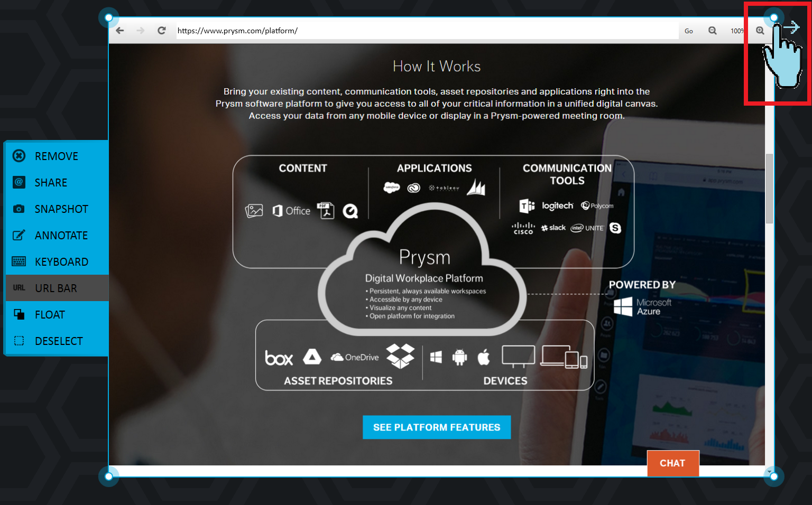Click the Intel Unite logo
Image resolution: width=812 pixels, height=505 pixels.
pyautogui.click(x=587, y=228)
